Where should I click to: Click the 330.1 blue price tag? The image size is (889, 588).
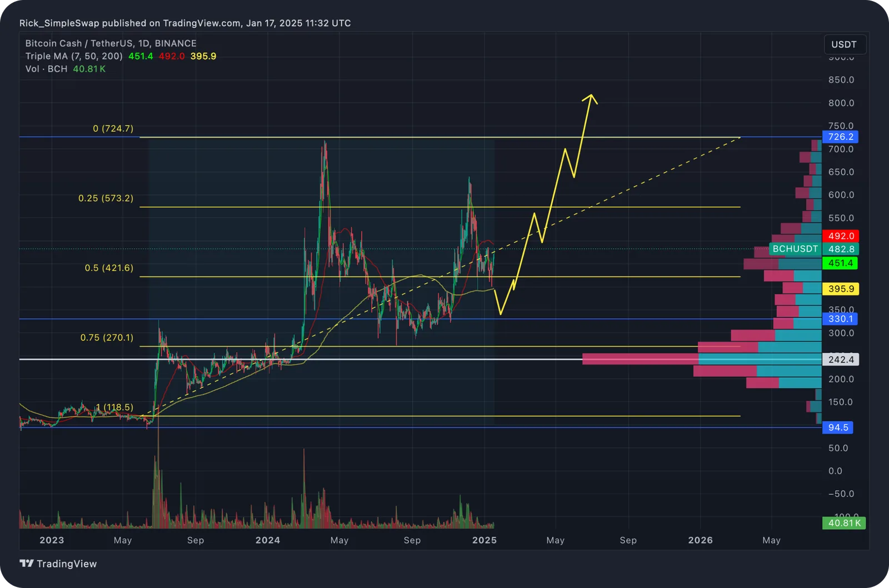point(840,319)
